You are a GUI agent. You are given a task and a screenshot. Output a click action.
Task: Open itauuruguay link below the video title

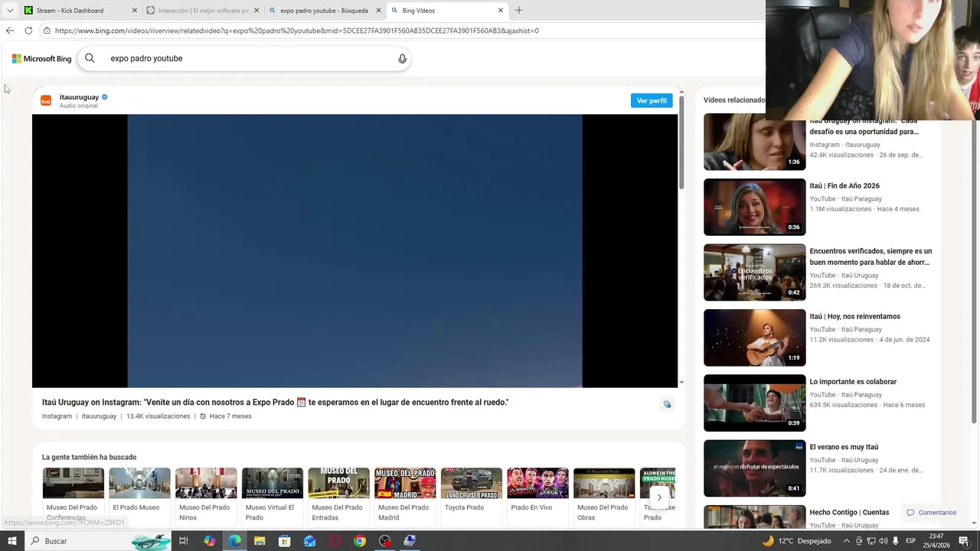coord(99,416)
